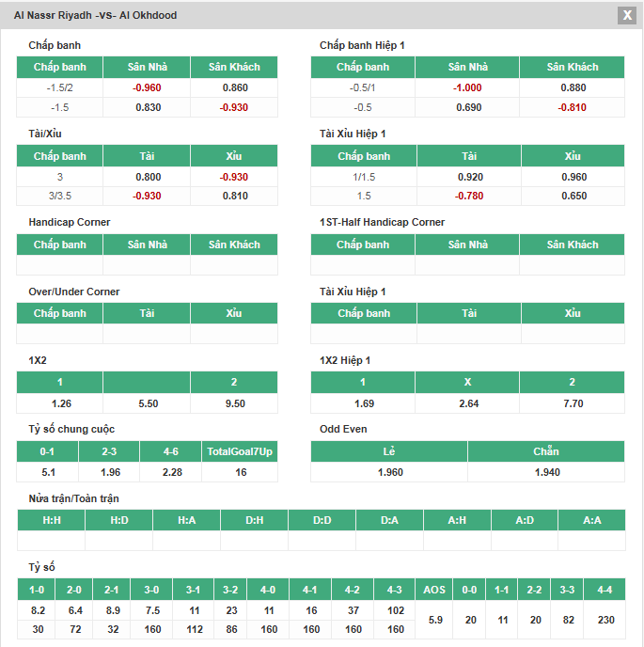Choose correct score 4-4 odds 230
This screenshot has width=644, height=647.
[x=605, y=620]
